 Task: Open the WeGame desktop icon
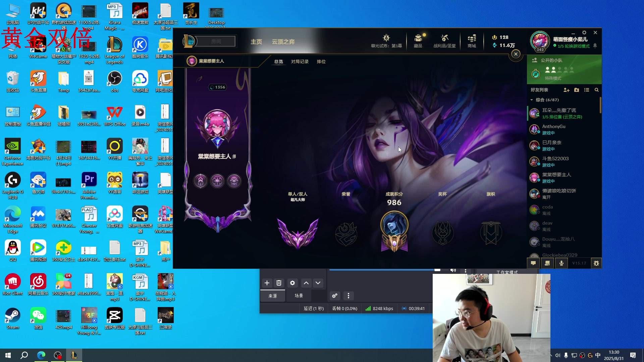pos(38,48)
